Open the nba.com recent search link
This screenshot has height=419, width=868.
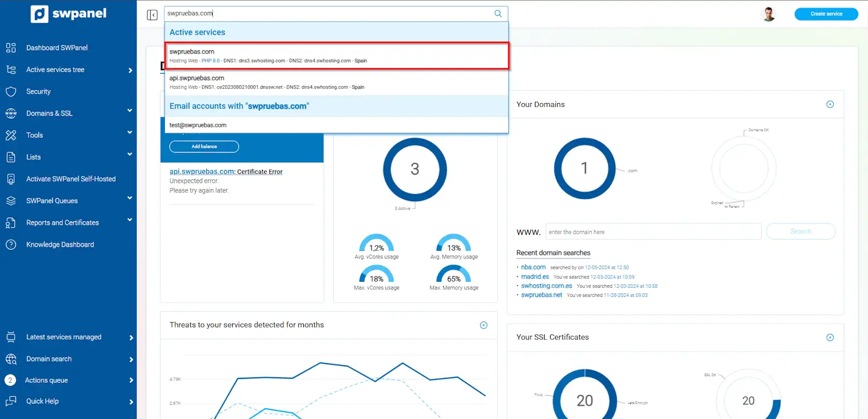[x=533, y=267]
